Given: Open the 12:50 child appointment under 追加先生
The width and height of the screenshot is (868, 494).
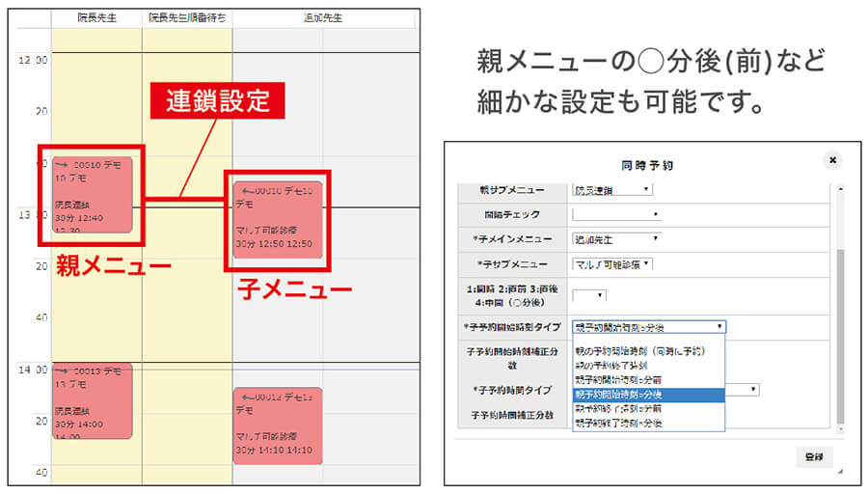Looking at the screenshot, I should tap(278, 221).
